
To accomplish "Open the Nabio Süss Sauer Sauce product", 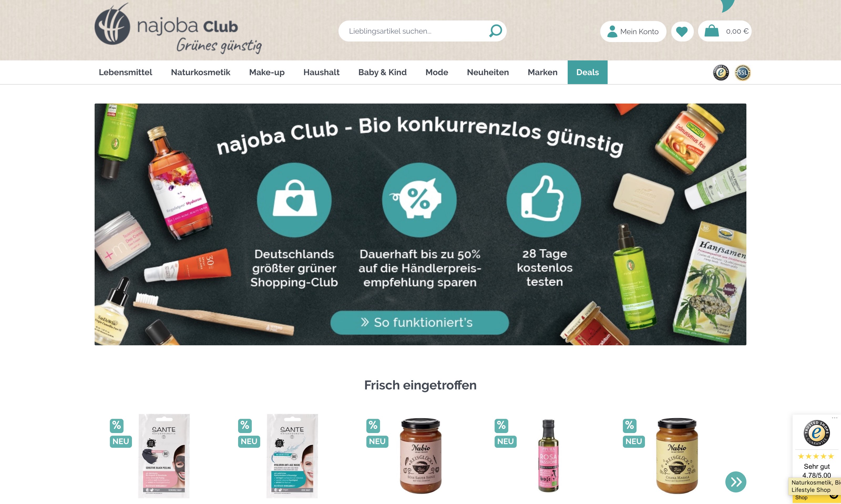I will click(x=420, y=455).
